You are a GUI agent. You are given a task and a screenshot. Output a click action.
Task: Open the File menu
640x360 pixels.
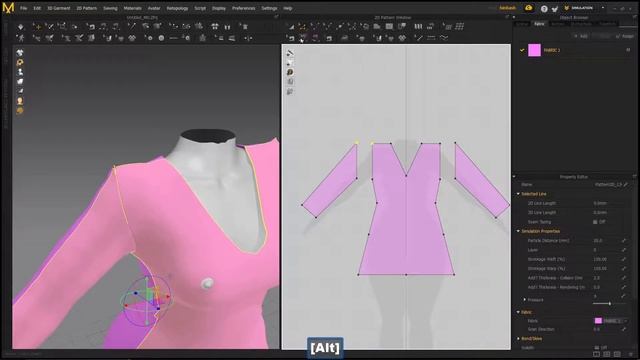[24, 8]
